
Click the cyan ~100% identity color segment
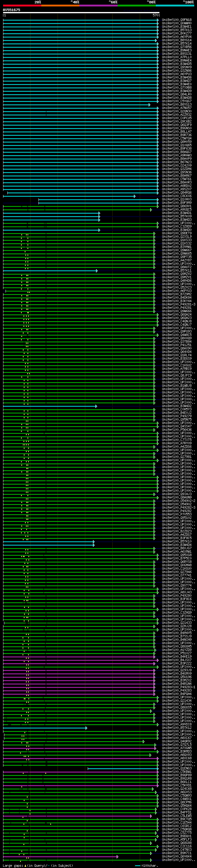pos(175,6)
